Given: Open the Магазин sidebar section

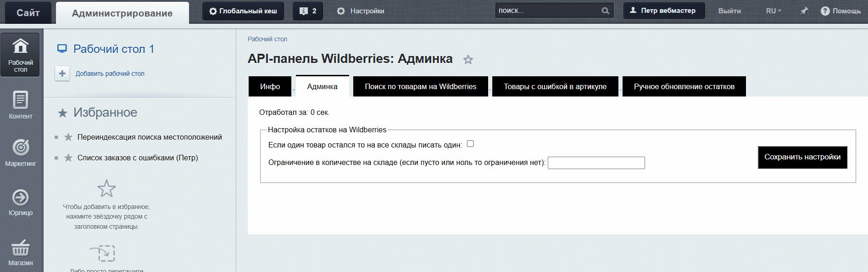Looking at the screenshot, I should pos(20,252).
